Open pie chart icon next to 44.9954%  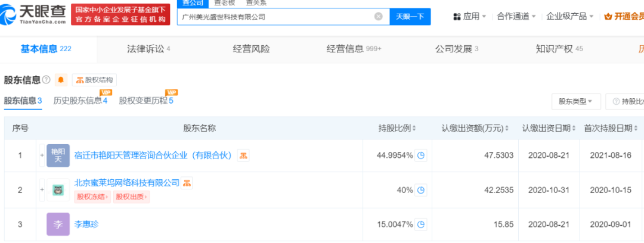(420, 155)
